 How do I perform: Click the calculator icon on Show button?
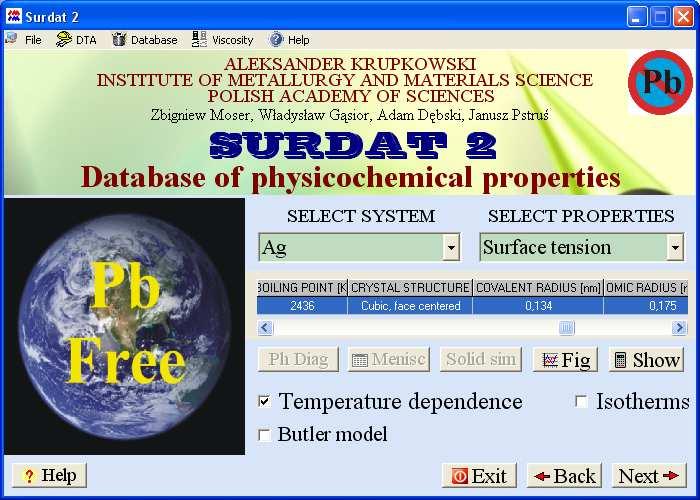(621, 360)
